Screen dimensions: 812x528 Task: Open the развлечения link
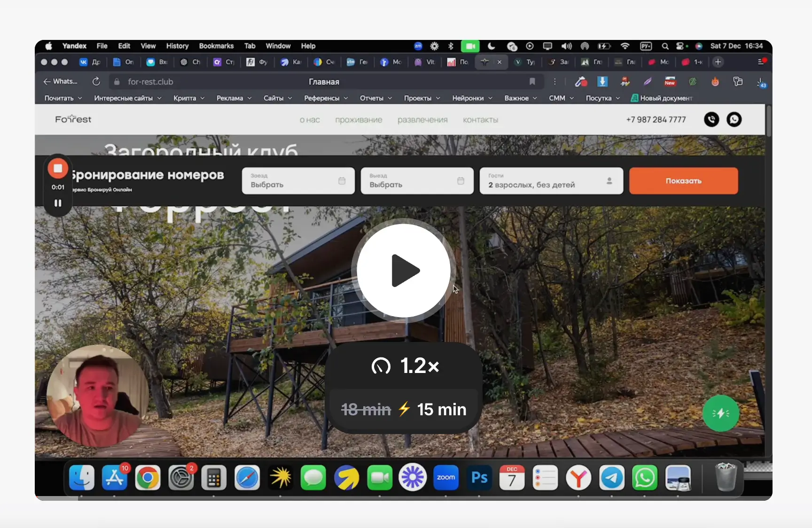(x=422, y=120)
